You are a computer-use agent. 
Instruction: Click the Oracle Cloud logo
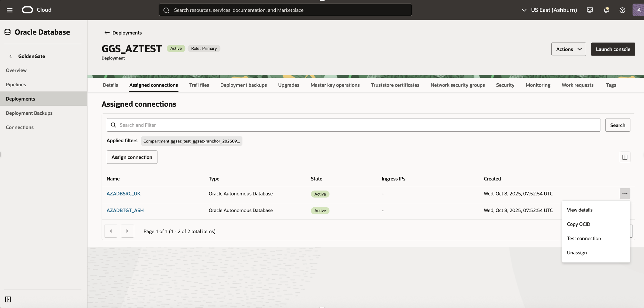36,10
